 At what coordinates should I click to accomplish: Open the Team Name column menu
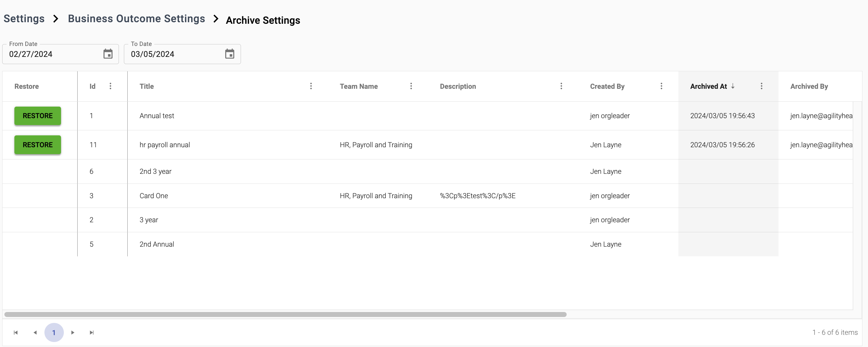[411, 86]
